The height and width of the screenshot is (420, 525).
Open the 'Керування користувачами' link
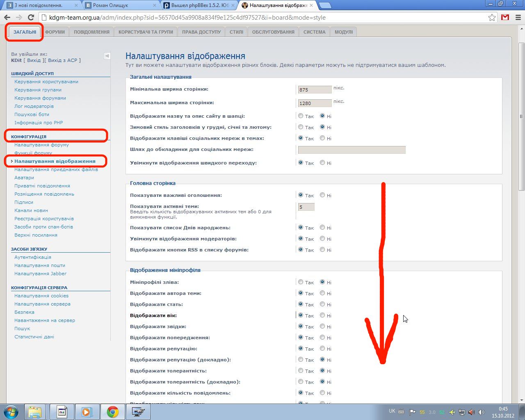coord(46,82)
